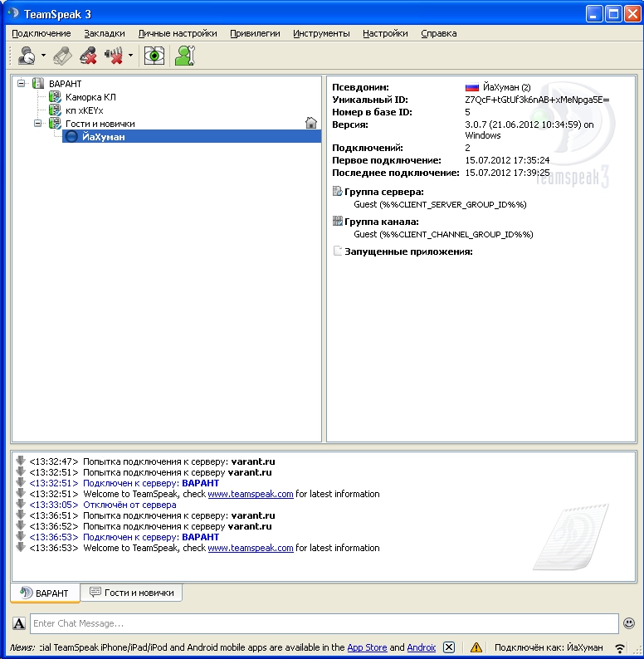644x659 pixels.
Task: Switch to the ВАРАНТ chat tab
Action: click(45, 593)
